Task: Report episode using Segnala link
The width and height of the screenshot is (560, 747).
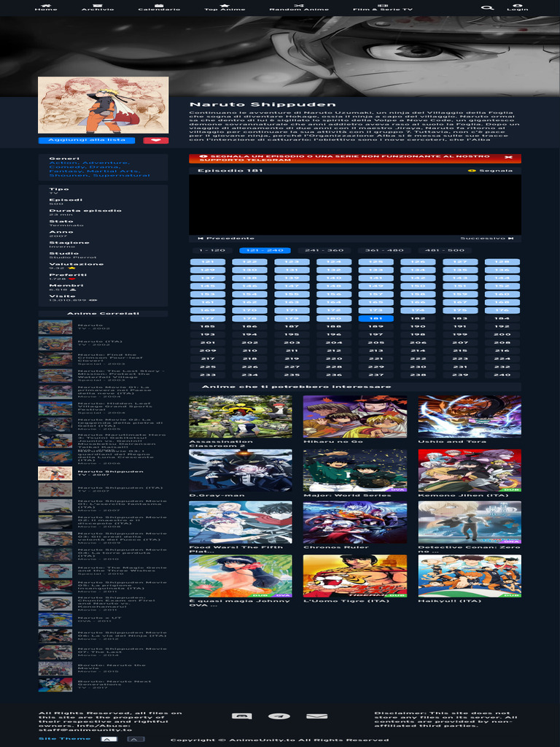Action: (x=491, y=171)
